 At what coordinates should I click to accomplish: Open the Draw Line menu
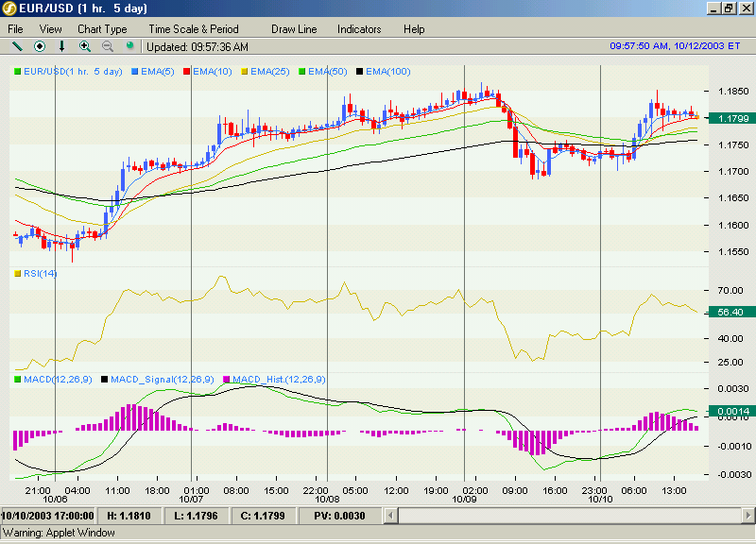(x=294, y=29)
